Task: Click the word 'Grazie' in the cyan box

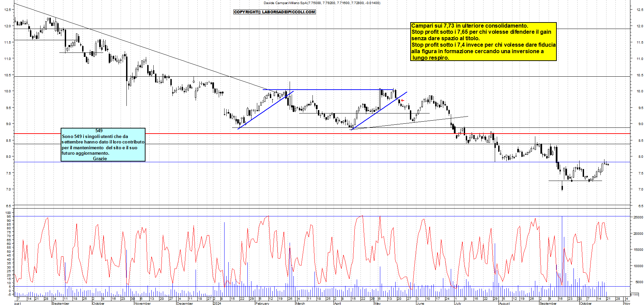Action: [100, 158]
